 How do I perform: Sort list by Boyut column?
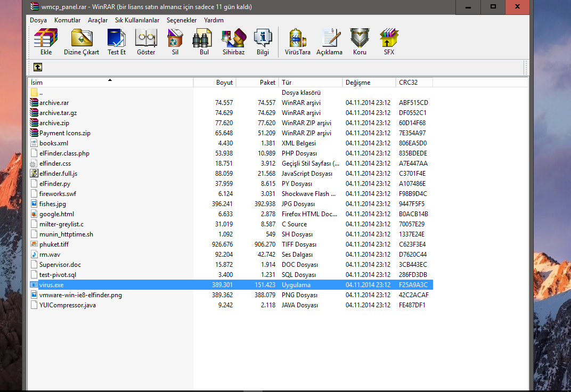pyautogui.click(x=215, y=82)
